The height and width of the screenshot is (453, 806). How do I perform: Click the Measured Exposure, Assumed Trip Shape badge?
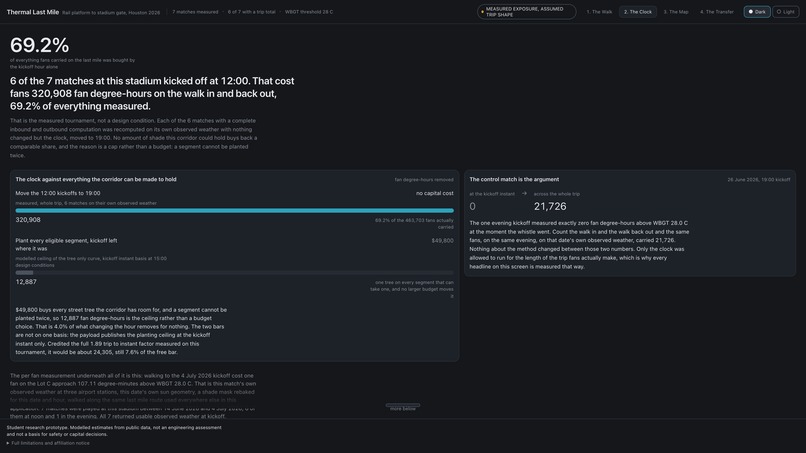526,12
